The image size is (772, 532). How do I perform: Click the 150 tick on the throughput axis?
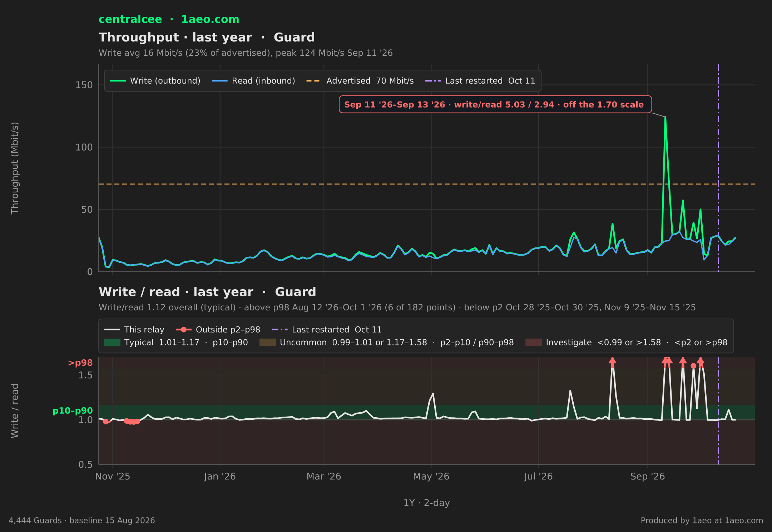click(84, 85)
